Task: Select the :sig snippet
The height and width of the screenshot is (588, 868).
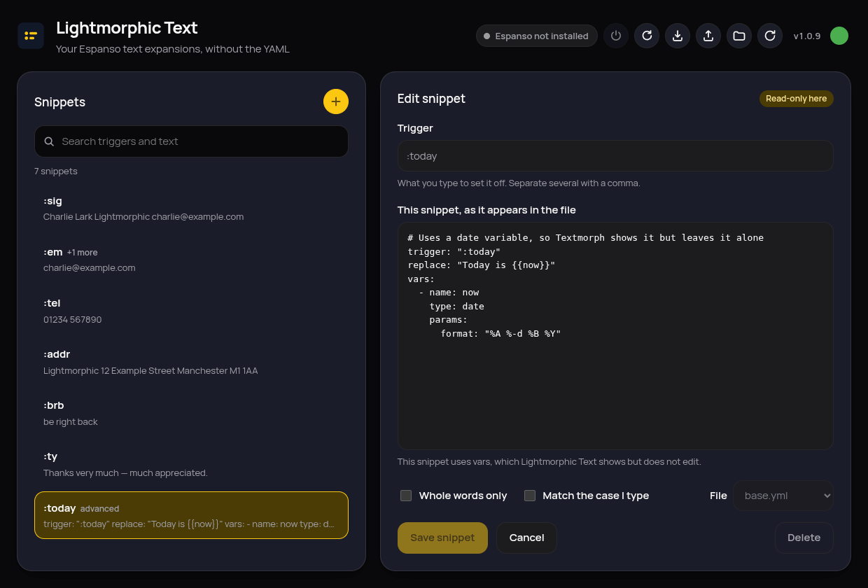Action: coord(191,209)
